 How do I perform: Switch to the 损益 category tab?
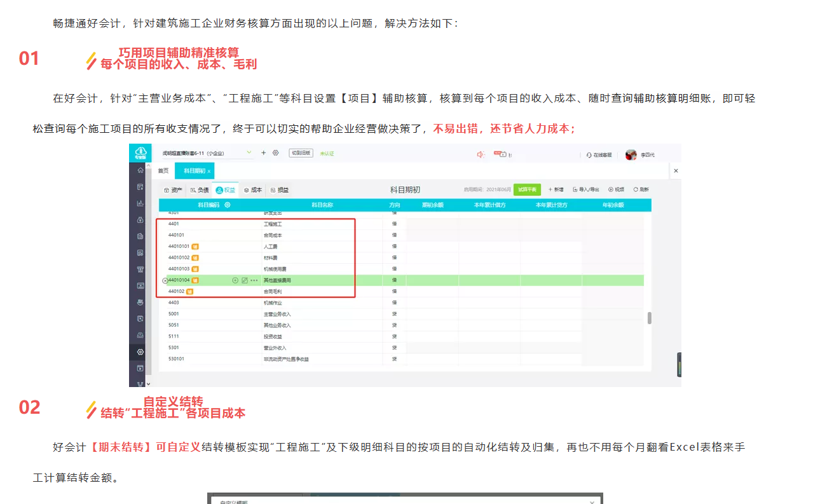(x=279, y=189)
